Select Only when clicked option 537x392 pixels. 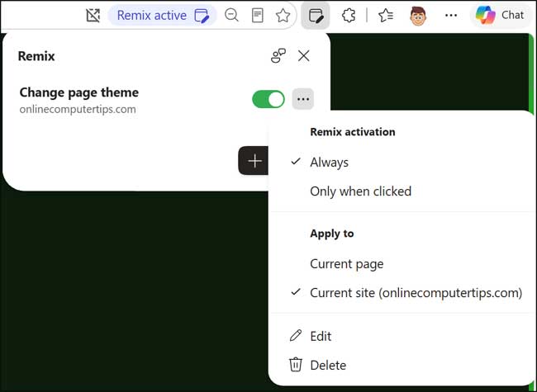(x=402, y=191)
